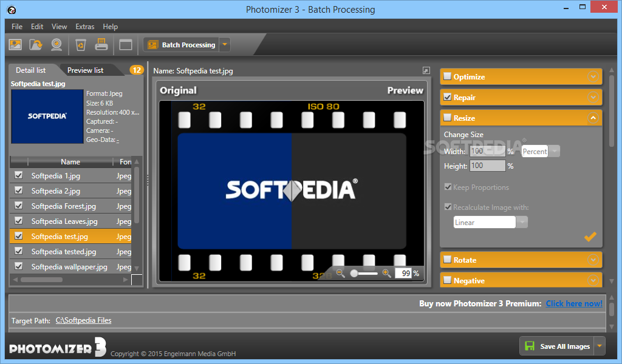Open the Linear recalculation method dropdown
Screen dimensions: 622x364
click(522, 222)
